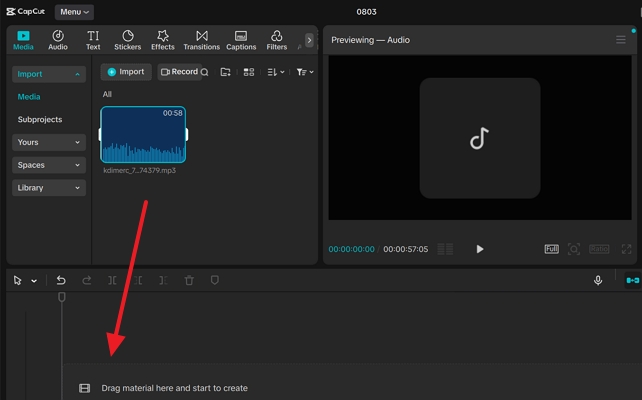Undo the last action
The height and width of the screenshot is (400, 642).
[61, 280]
